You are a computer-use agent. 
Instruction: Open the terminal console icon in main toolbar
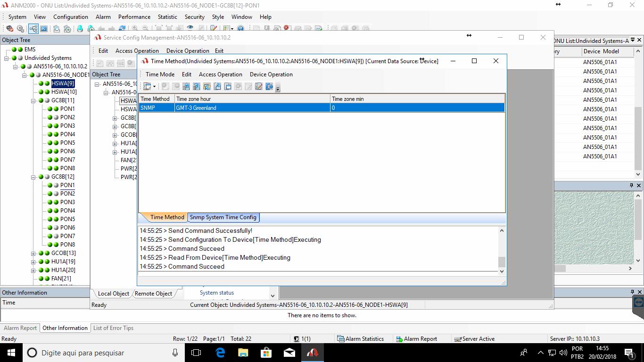pyautogui.click(x=44, y=29)
